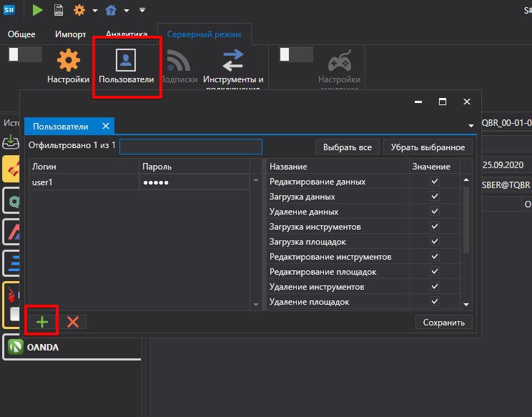Click the Сохранить button
Image resolution: width=532 pixels, height=417 pixels.
443,323
